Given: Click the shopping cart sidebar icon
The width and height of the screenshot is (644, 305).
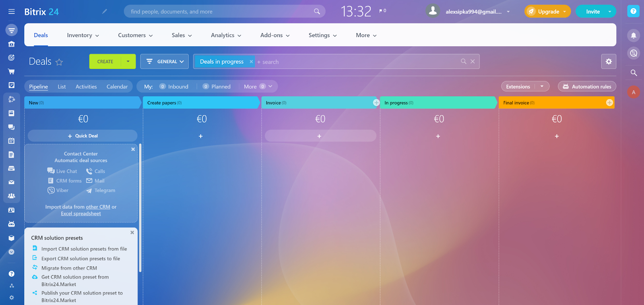Looking at the screenshot, I should click(11, 72).
